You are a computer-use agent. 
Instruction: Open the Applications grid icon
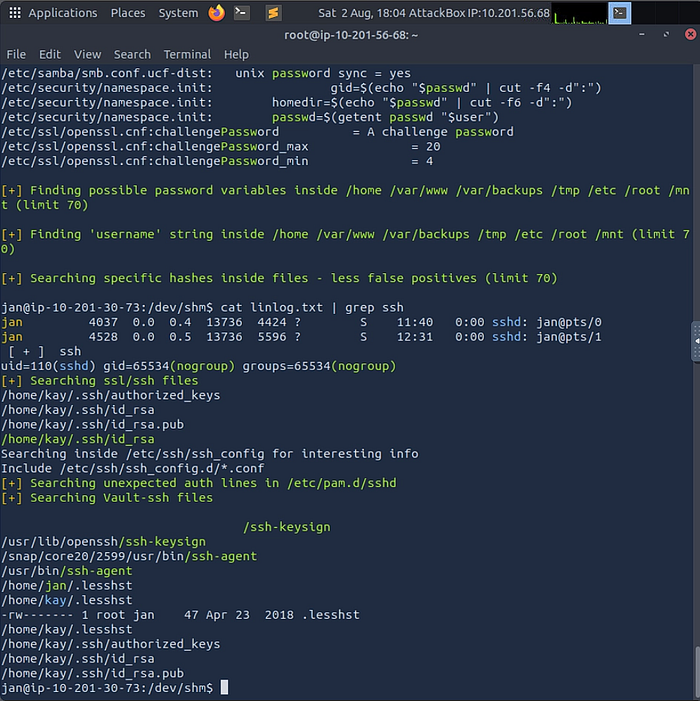(x=15, y=13)
